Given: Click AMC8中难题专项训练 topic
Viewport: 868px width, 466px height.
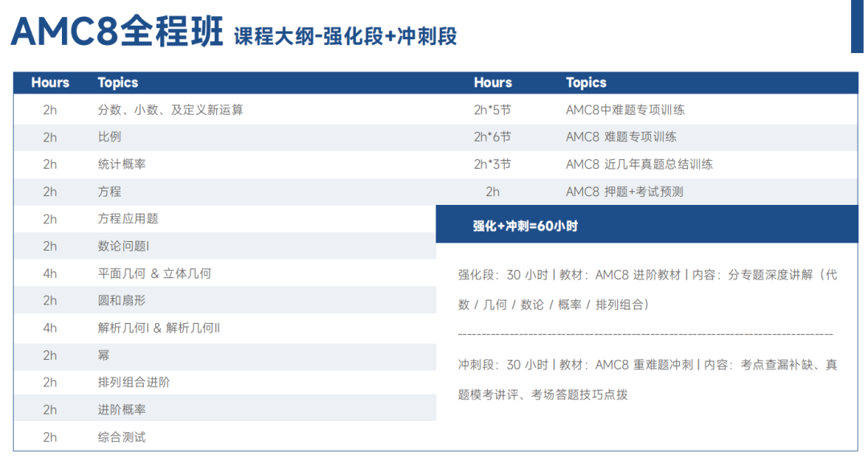Looking at the screenshot, I should (625, 109).
